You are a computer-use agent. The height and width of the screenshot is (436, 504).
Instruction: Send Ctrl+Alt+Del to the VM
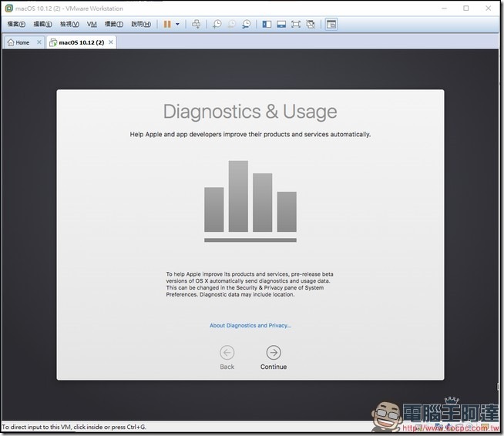click(196, 24)
